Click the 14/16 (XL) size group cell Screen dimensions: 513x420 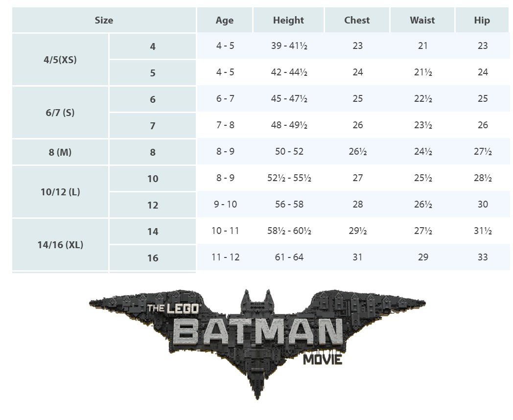tap(60, 245)
